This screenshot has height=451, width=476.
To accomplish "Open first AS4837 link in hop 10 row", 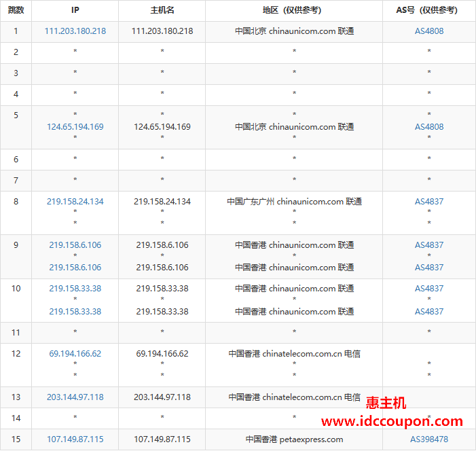I will point(429,288).
